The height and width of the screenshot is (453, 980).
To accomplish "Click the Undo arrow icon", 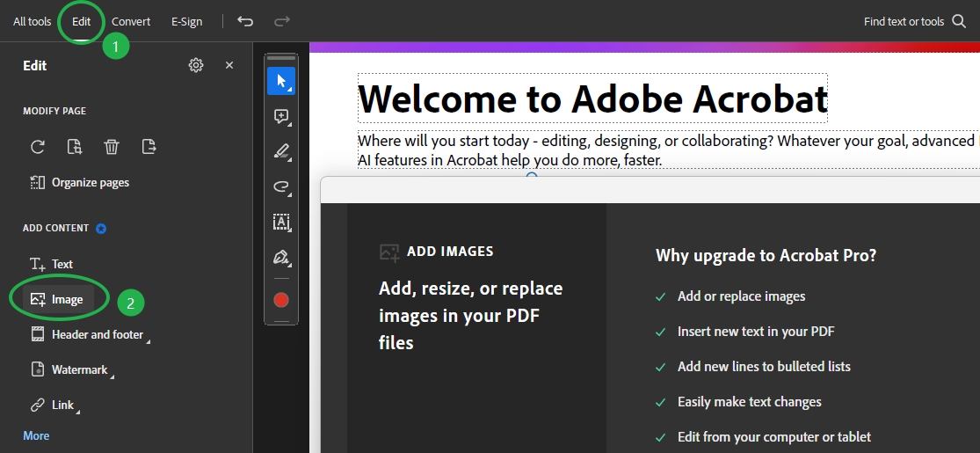I will coord(245,21).
